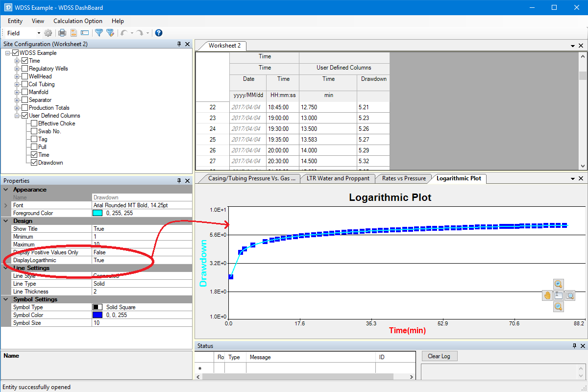Click the cyan Foreground Color swatch
The width and height of the screenshot is (588, 392).
(x=98, y=213)
